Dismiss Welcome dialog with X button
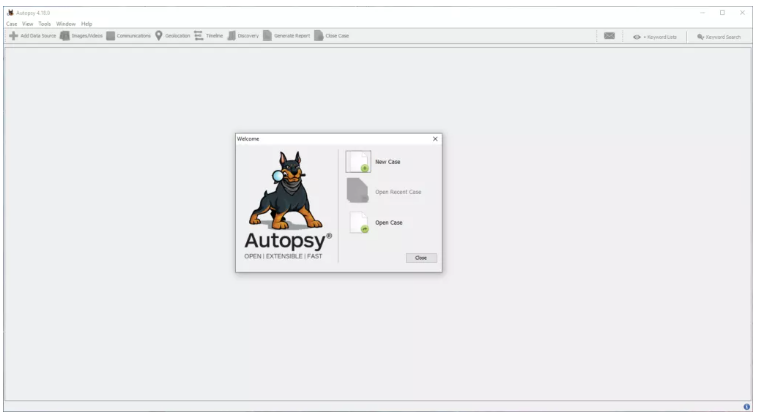Viewport: 757px width, 416px height. (435, 139)
